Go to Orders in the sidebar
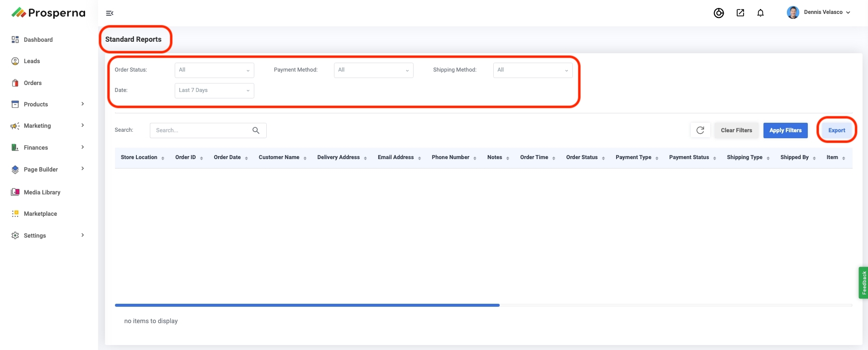 [32, 83]
